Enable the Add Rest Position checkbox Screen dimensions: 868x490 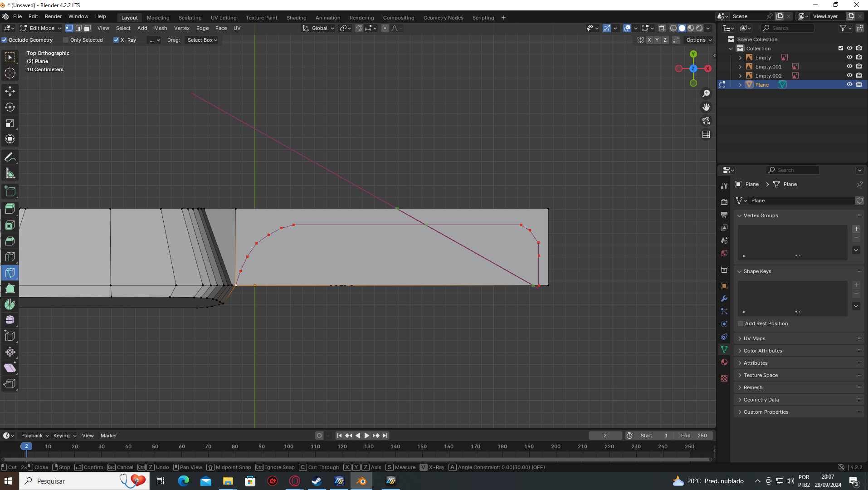pos(741,323)
